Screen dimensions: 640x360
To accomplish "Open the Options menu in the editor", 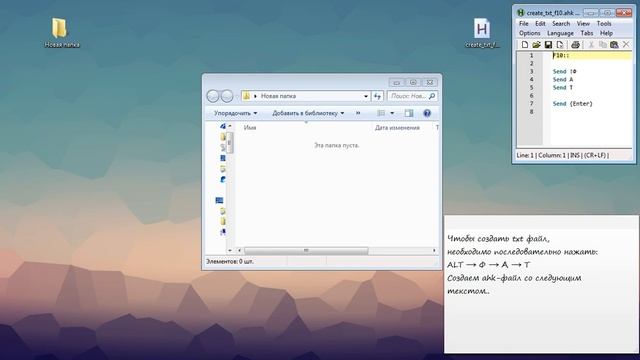I will (x=530, y=33).
